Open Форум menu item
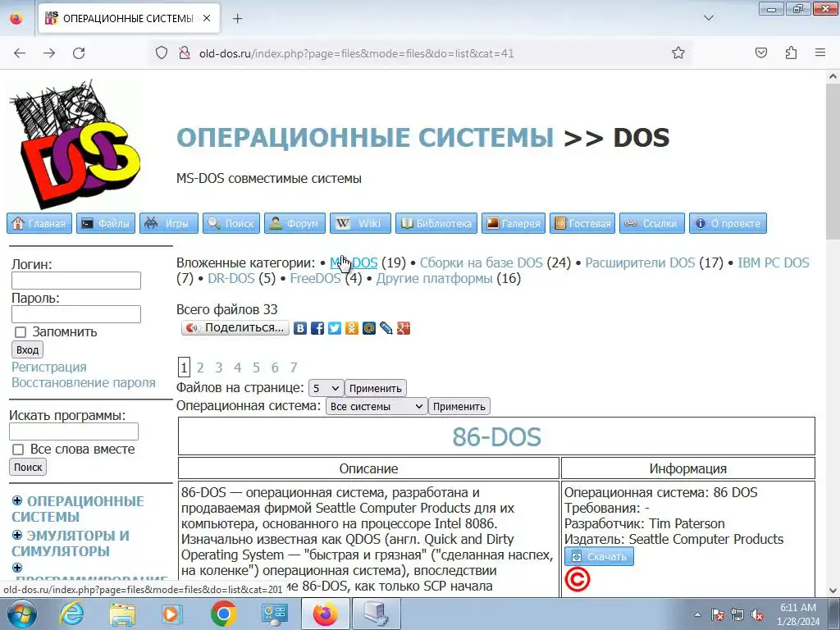 point(294,223)
